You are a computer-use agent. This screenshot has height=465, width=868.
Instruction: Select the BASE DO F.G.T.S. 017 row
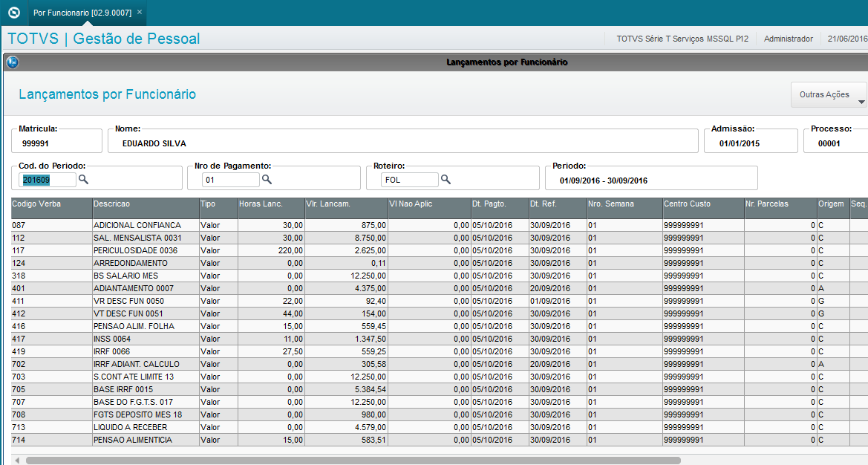(440, 402)
